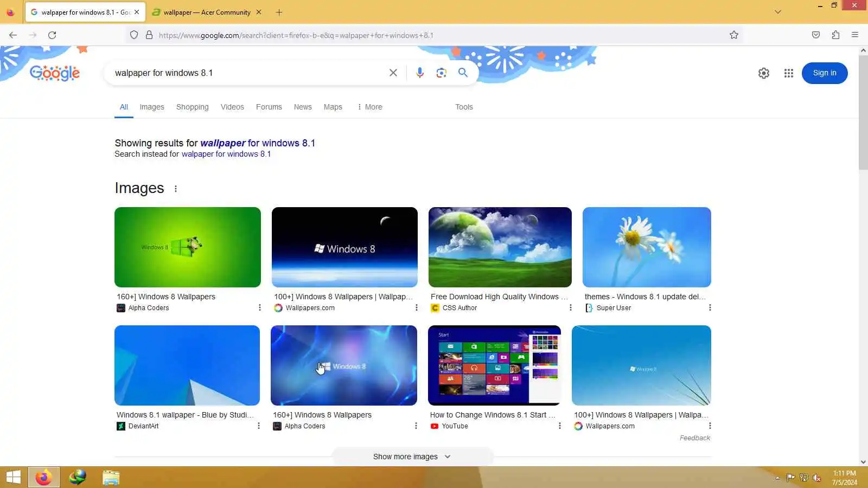Image resolution: width=868 pixels, height=488 pixels.
Task: Open the Google apps grid
Action: tap(789, 73)
